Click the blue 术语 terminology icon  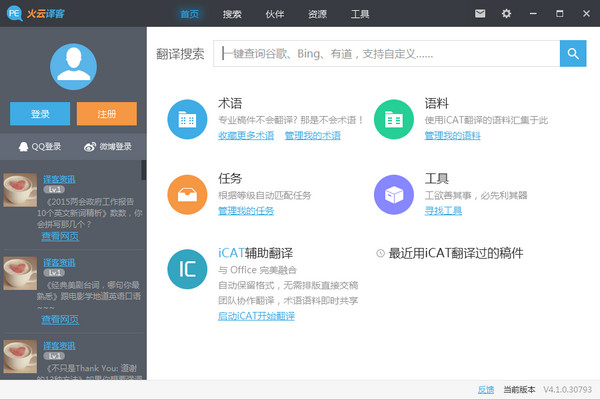(x=187, y=119)
